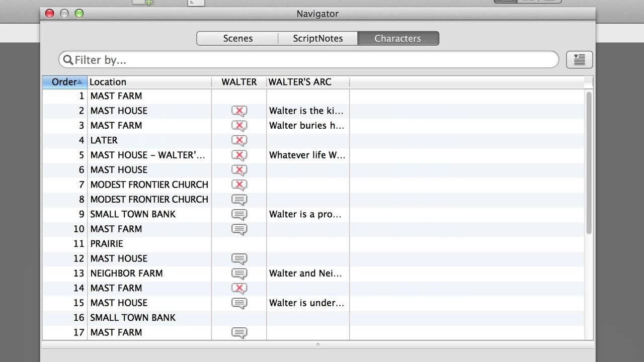Click the dialogue bubble in row 17 MAST FARM
The width and height of the screenshot is (644, 362).
(239, 333)
